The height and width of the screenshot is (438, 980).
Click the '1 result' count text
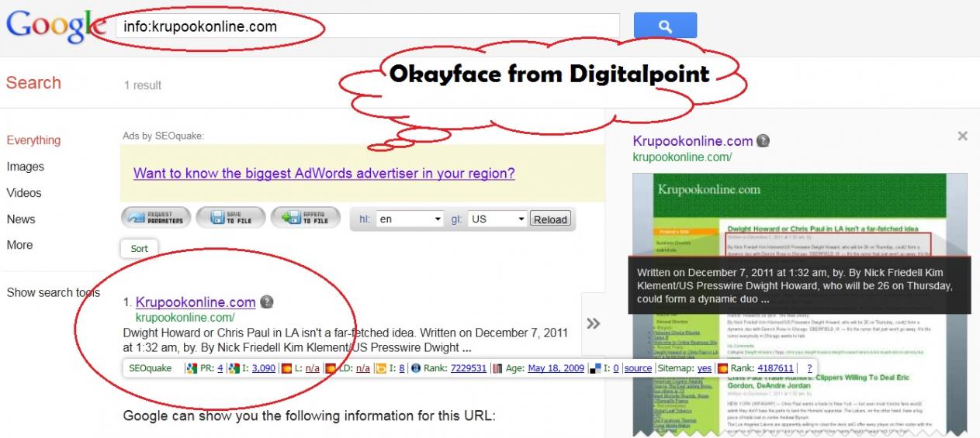(x=143, y=85)
